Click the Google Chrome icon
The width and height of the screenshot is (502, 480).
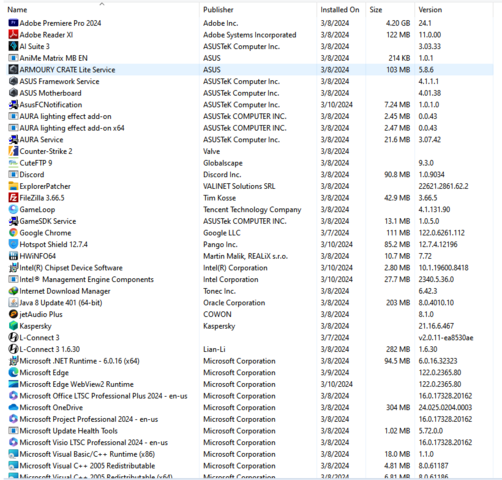click(x=13, y=233)
